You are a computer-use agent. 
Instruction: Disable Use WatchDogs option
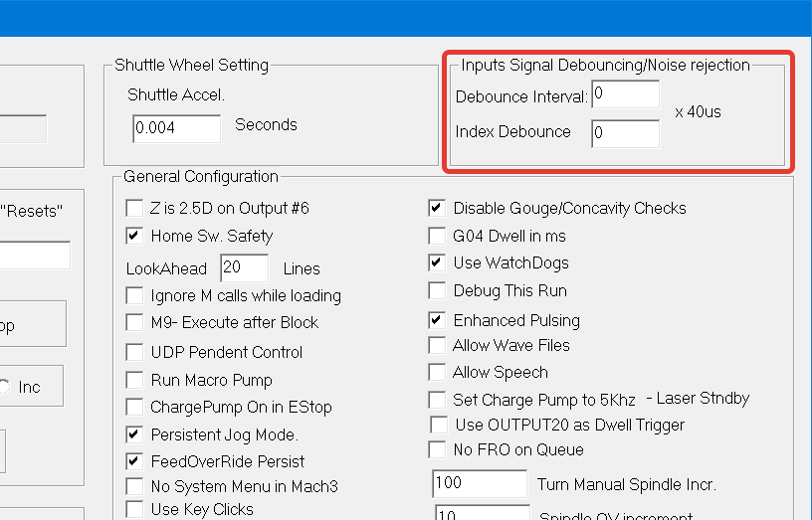coord(436,263)
